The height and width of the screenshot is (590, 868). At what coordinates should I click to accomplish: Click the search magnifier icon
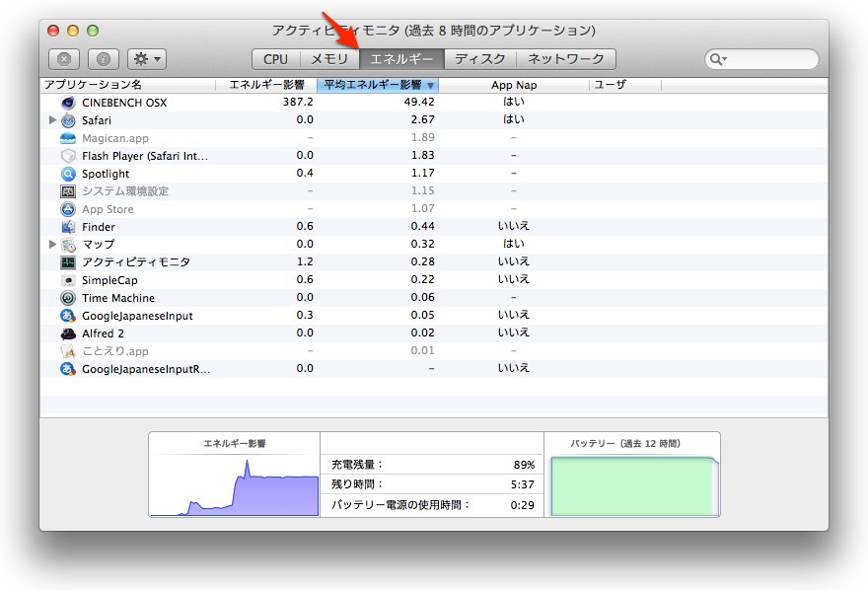[717, 59]
